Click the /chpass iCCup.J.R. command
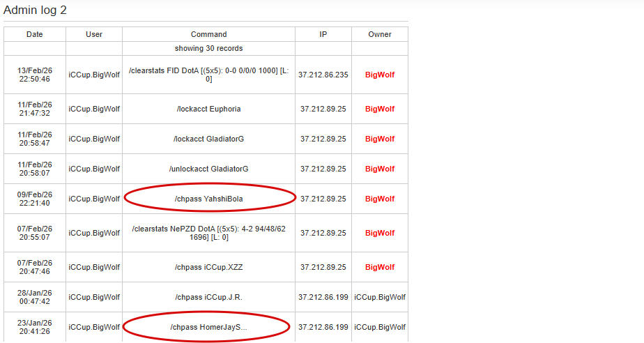644x343 pixels. tap(208, 297)
